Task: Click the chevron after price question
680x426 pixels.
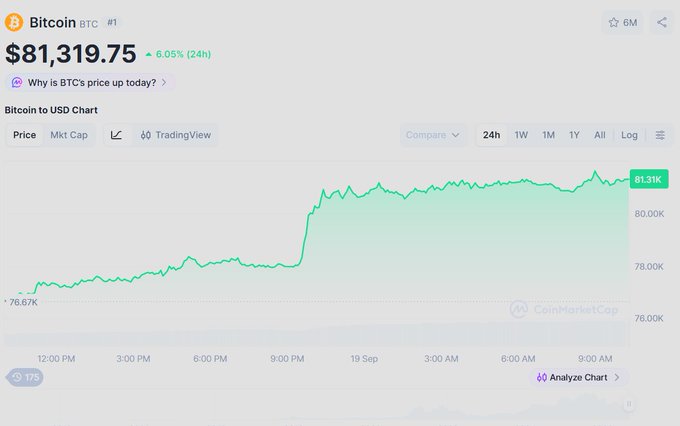Action: coord(164,82)
